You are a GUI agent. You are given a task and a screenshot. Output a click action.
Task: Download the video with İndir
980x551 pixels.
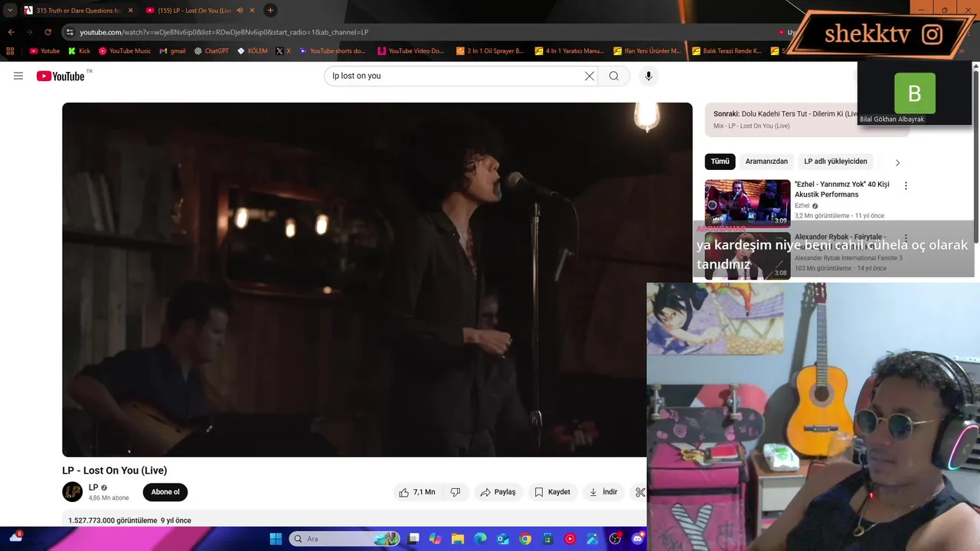(604, 492)
